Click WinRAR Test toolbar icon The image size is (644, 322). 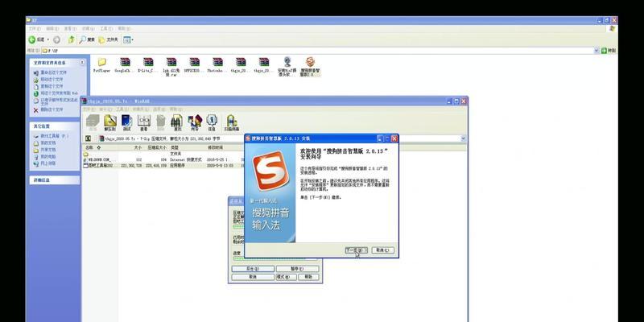click(126, 122)
